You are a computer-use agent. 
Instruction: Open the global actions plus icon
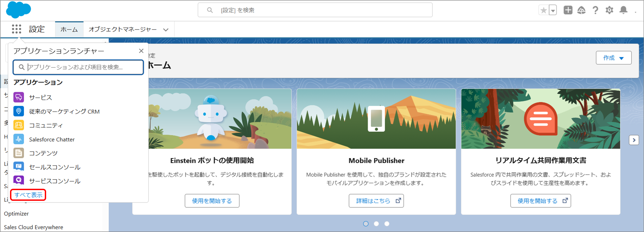(x=568, y=10)
